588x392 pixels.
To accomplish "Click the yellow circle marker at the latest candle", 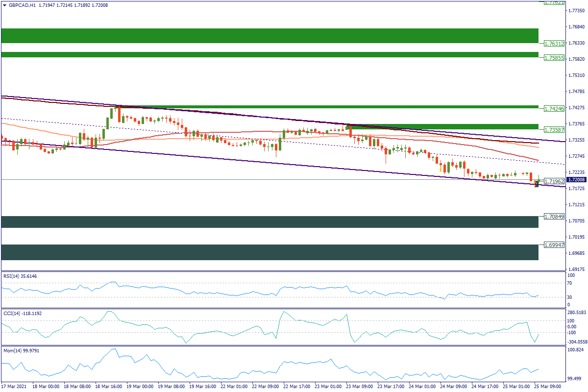I will pyautogui.click(x=536, y=184).
